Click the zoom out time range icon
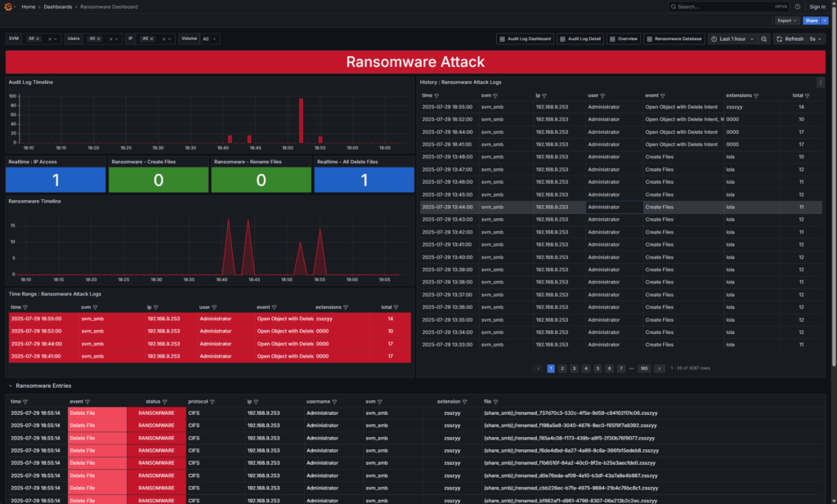Viewport: 837px width, 504px height. [764, 39]
